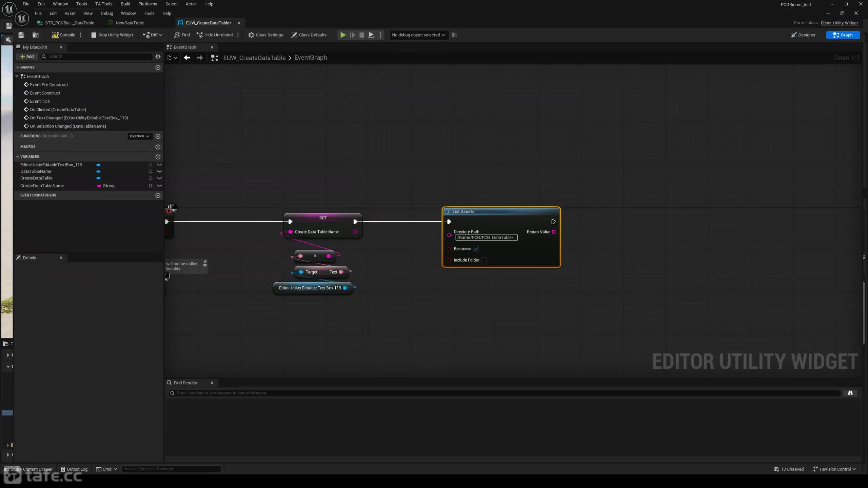The height and width of the screenshot is (488, 868).
Task: Open Content Drawer
Action: pyautogui.click(x=34, y=469)
